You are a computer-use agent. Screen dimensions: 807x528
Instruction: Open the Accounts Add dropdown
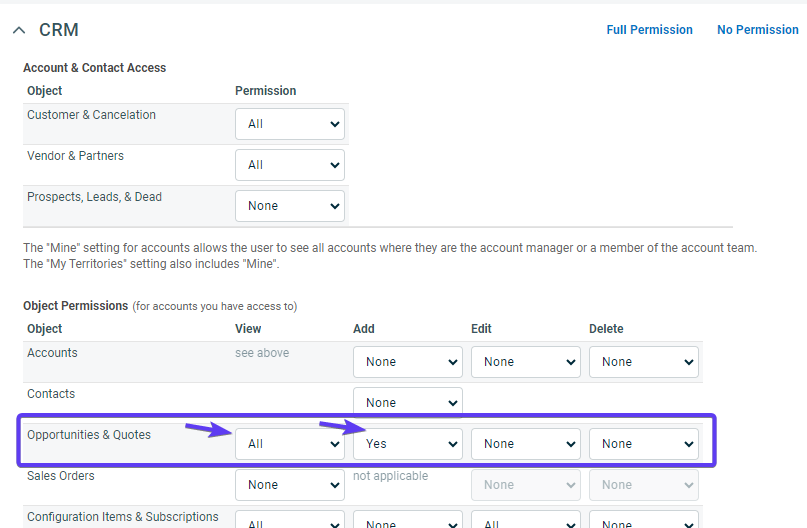coord(408,362)
